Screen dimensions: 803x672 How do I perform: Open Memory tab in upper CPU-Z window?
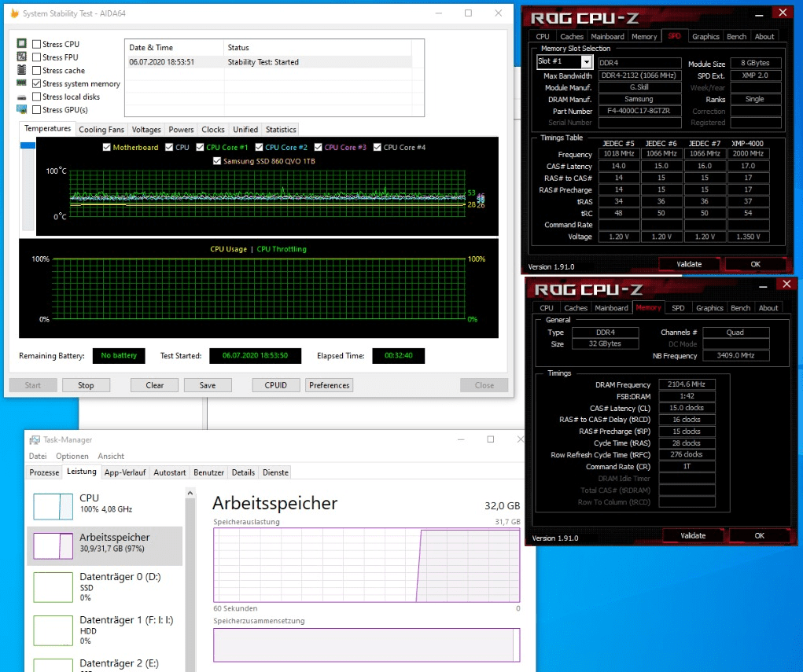click(x=644, y=36)
